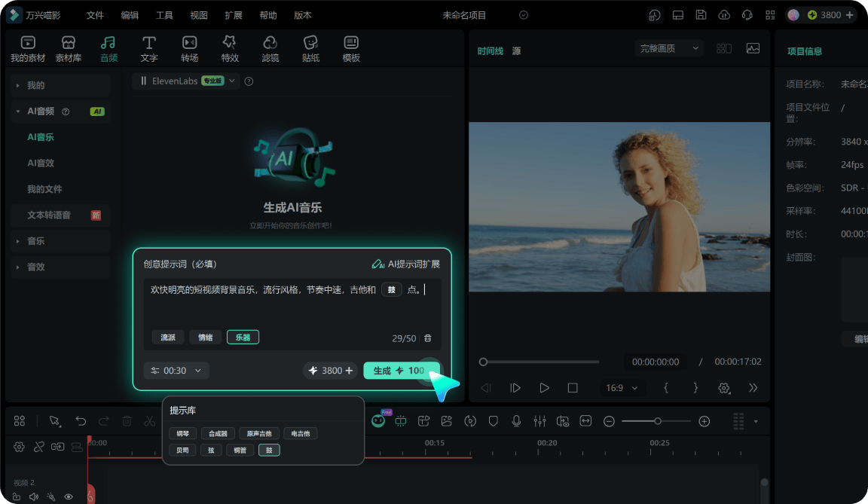Click the preview settings gear icon
The height and width of the screenshot is (504, 868).
pos(724,388)
